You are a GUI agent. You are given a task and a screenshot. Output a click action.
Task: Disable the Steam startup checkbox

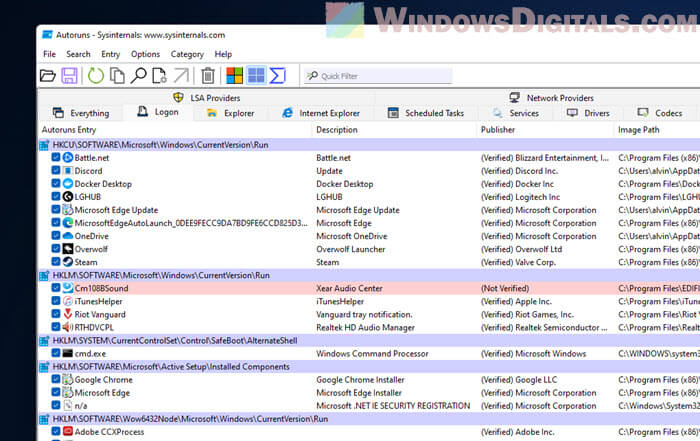click(x=56, y=262)
